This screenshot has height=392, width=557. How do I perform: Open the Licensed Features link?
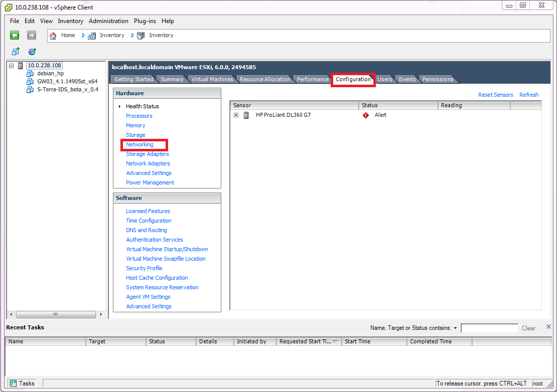click(148, 211)
